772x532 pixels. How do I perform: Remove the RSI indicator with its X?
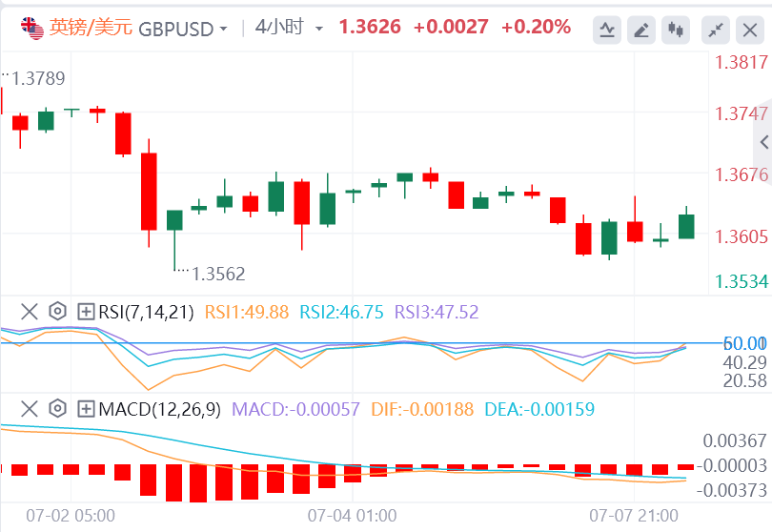pyautogui.click(x=30, y=311)
